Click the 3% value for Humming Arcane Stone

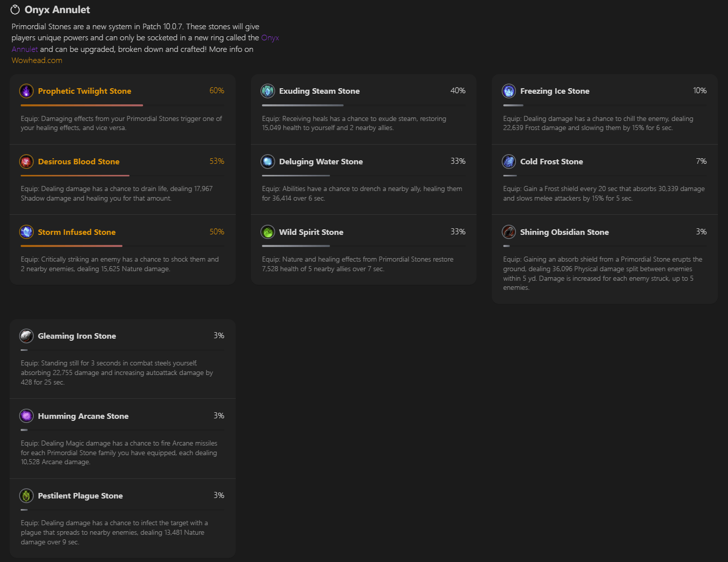219,416
